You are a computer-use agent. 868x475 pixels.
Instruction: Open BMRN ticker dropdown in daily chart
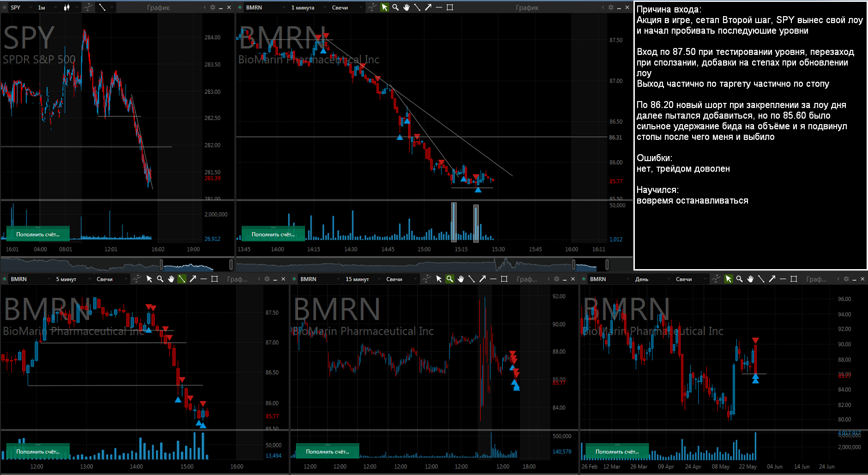(607, 279)
